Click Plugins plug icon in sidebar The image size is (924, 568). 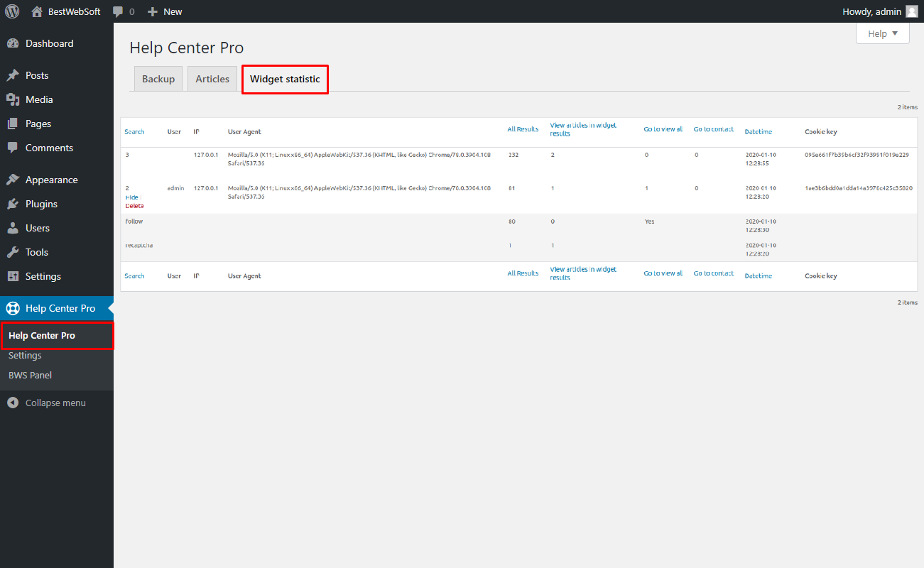click(13, 204)
